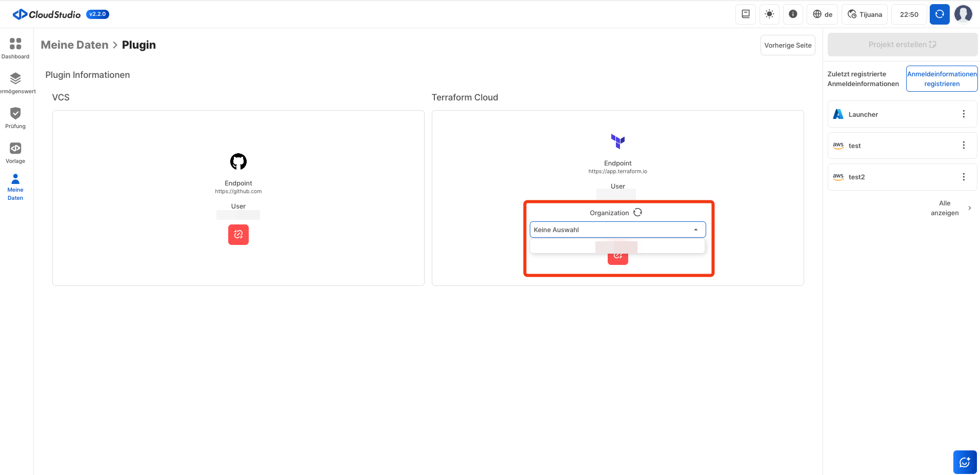Open the user avatar profile menu
This screenshot has height=475, width=980.
963,14
